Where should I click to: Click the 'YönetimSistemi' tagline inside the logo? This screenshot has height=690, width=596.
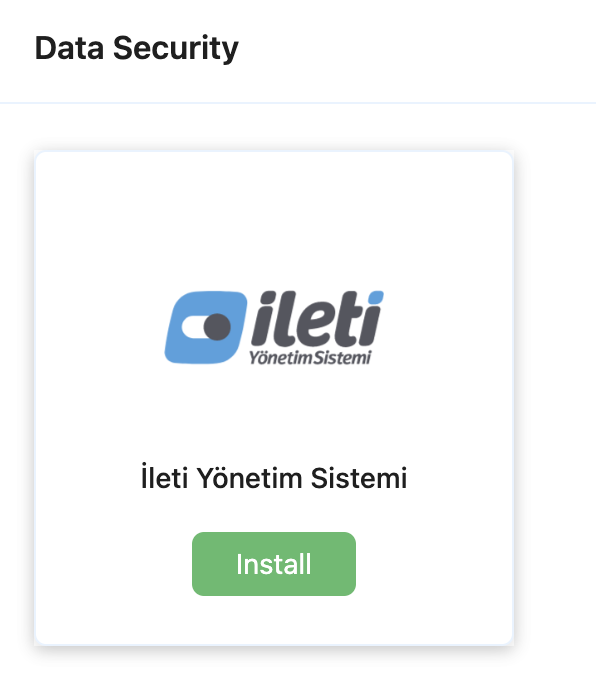click(310, 357)
